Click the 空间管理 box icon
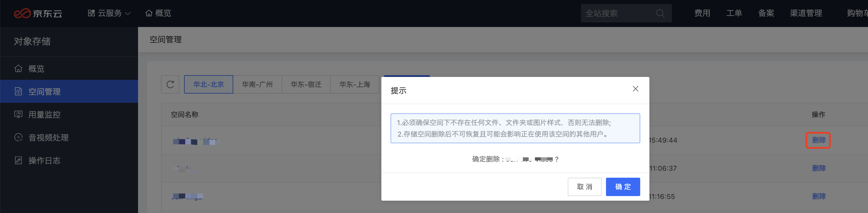 click(18, 91)
